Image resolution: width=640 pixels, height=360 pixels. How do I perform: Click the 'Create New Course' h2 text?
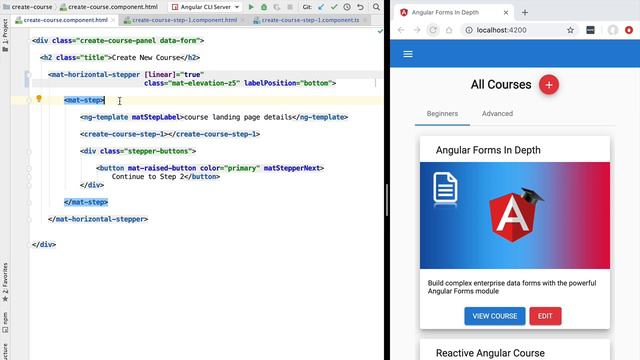pyautogui.click(x=146, y=58)
